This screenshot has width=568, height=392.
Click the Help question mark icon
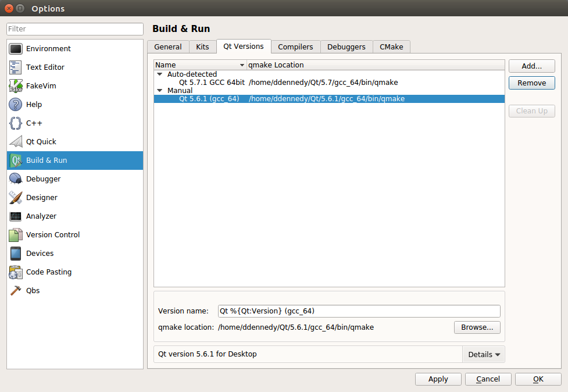16,105
